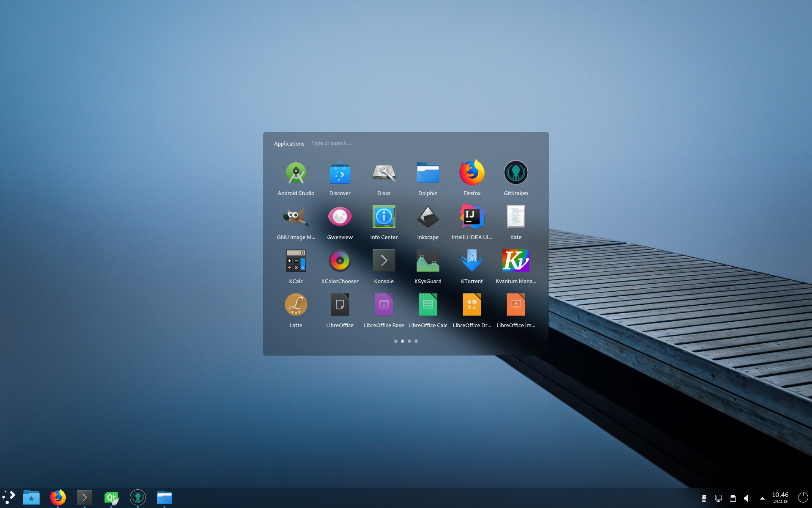Open the removable devices tray icon

pos(704,498)
